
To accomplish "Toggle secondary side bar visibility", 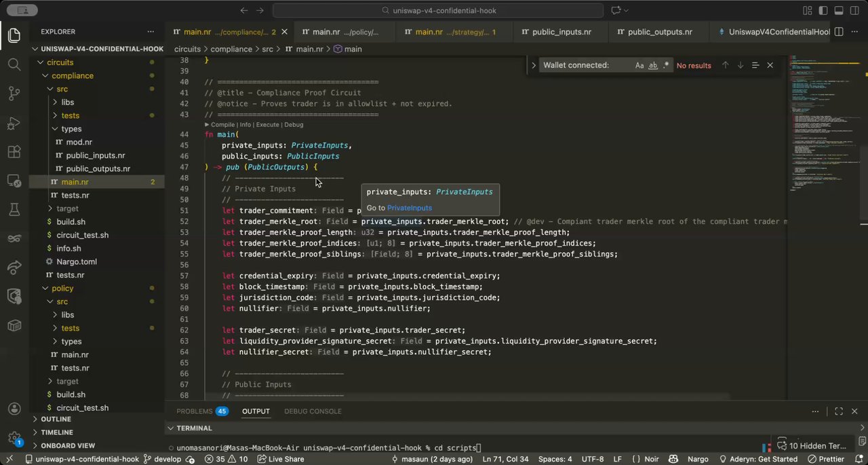I will [x=855, y=10].
